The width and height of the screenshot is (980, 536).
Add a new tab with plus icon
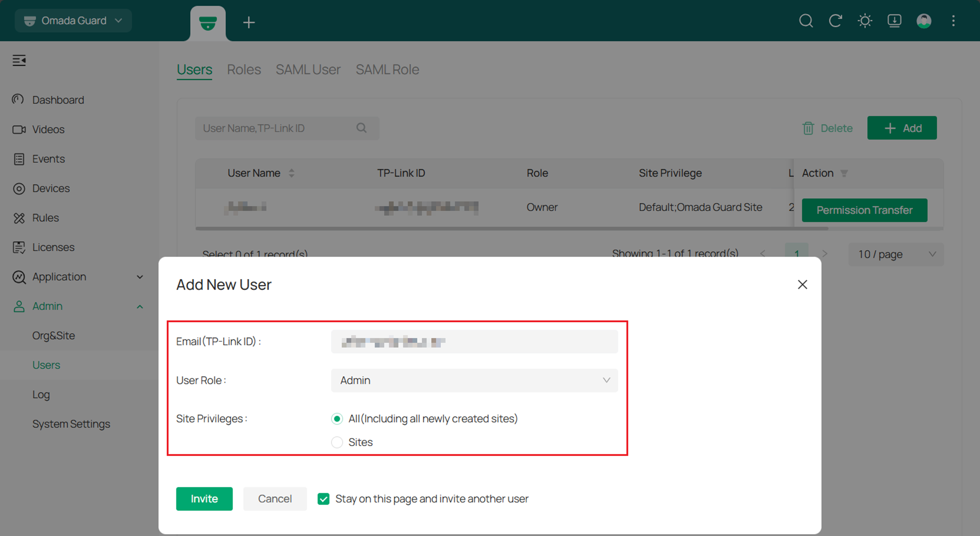tap(249, 23)
